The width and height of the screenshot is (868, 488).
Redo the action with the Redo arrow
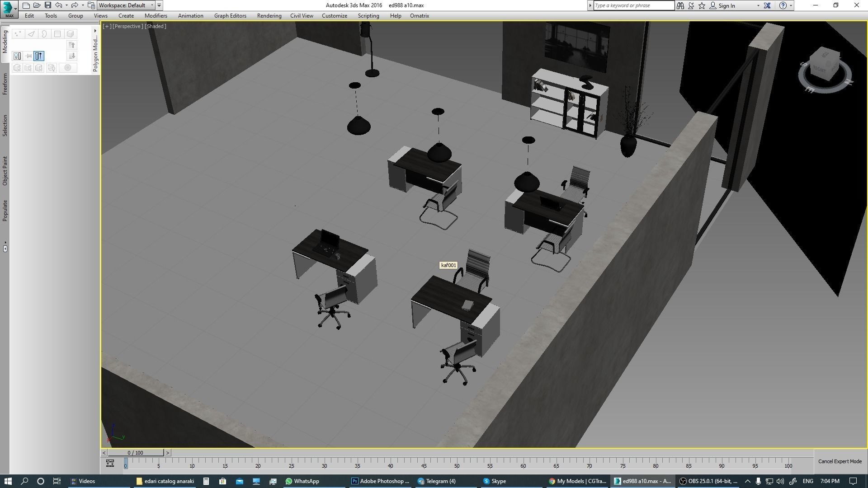point(75,5)
